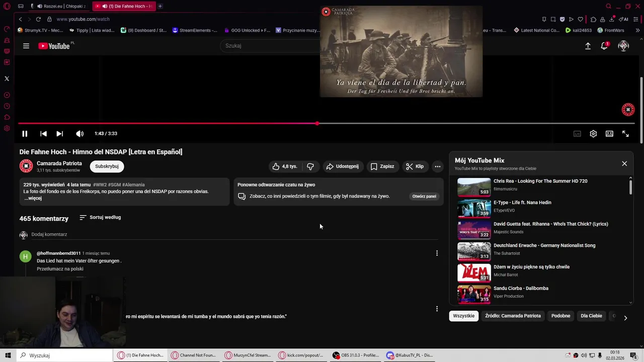Focus the Szukaj search field on YouTube
644x362 pixels.
coord(270,46)
